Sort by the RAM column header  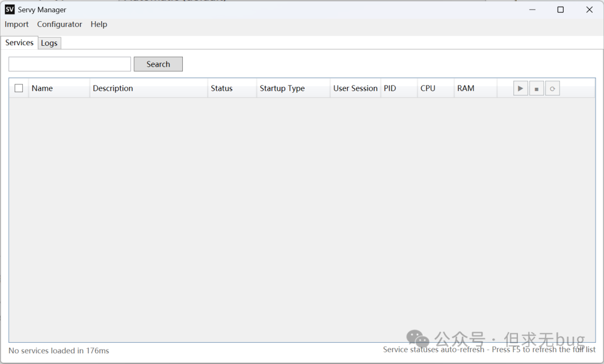click(x=466, y=88)
